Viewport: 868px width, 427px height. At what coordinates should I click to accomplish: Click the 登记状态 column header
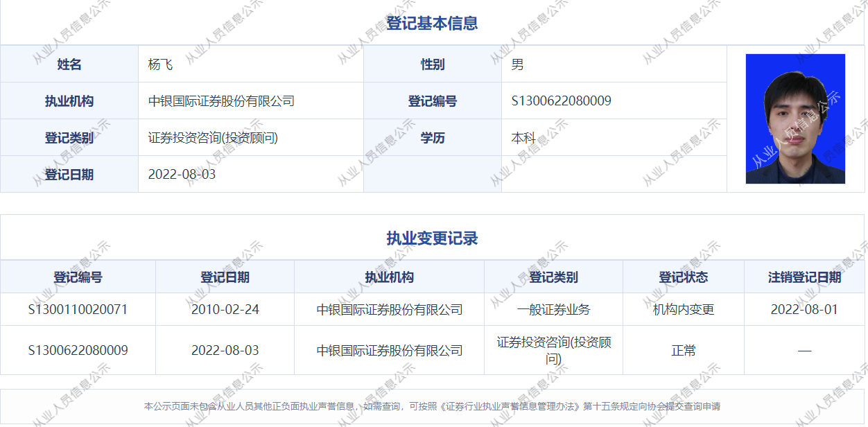tap(684, 277)
